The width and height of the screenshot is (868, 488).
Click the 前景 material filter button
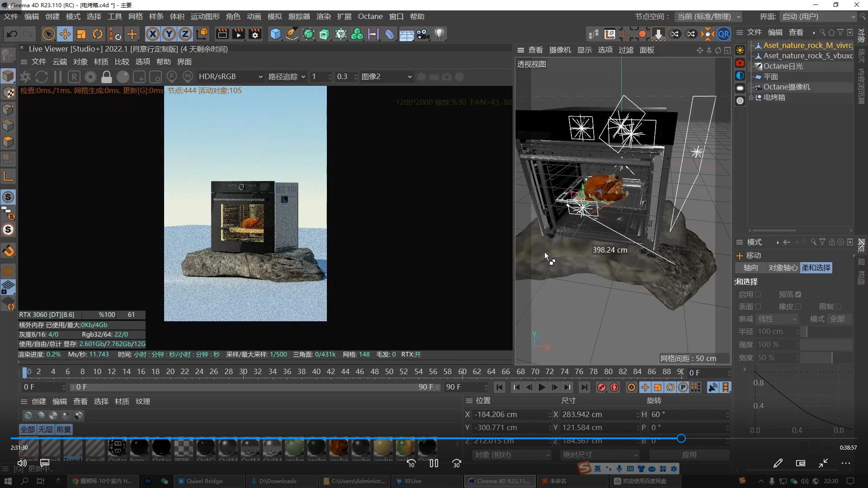64,430
